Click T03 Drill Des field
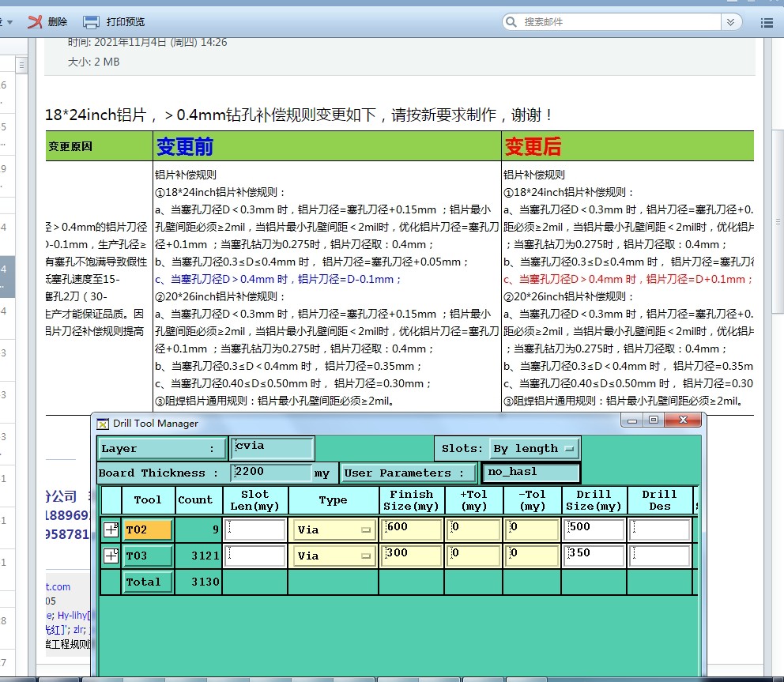 point(659,556)
